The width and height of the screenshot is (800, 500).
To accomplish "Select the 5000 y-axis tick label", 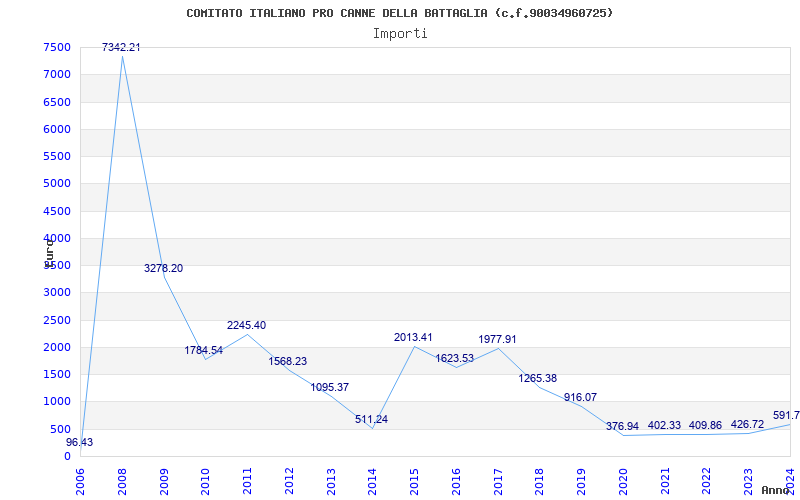I will coord(57,184).
